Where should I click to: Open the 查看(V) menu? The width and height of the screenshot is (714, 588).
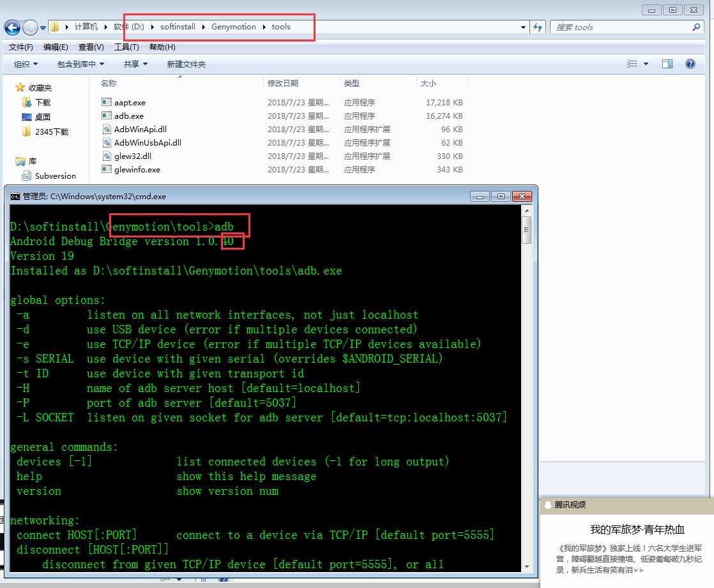91,47
